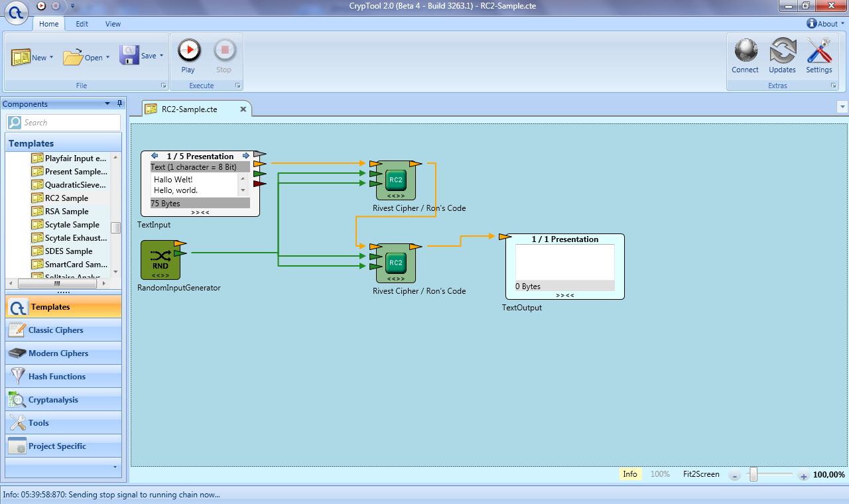Click the New workspace icon

pyautogui.click(x=21, y=57)
